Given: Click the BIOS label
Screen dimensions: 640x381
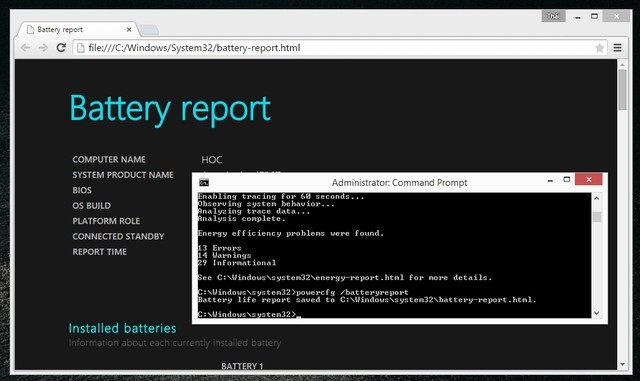Looking at the screenshot, I should click(82, 190).
